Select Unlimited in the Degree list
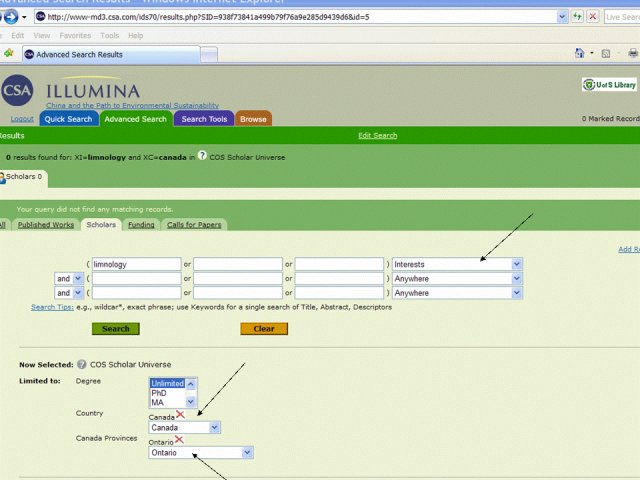Screen dimensions: 640x480 (167, 383)
